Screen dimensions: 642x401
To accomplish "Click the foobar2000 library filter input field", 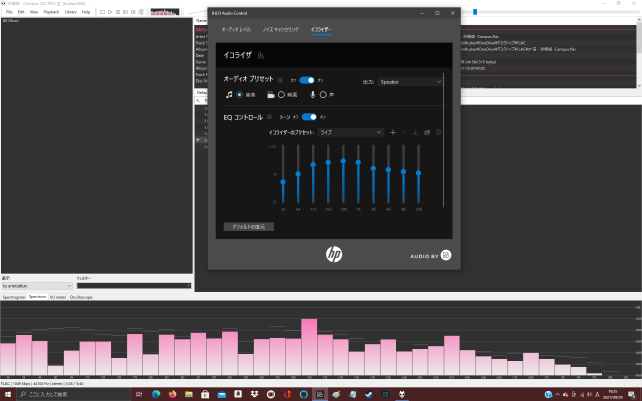I will click(133, 286).
